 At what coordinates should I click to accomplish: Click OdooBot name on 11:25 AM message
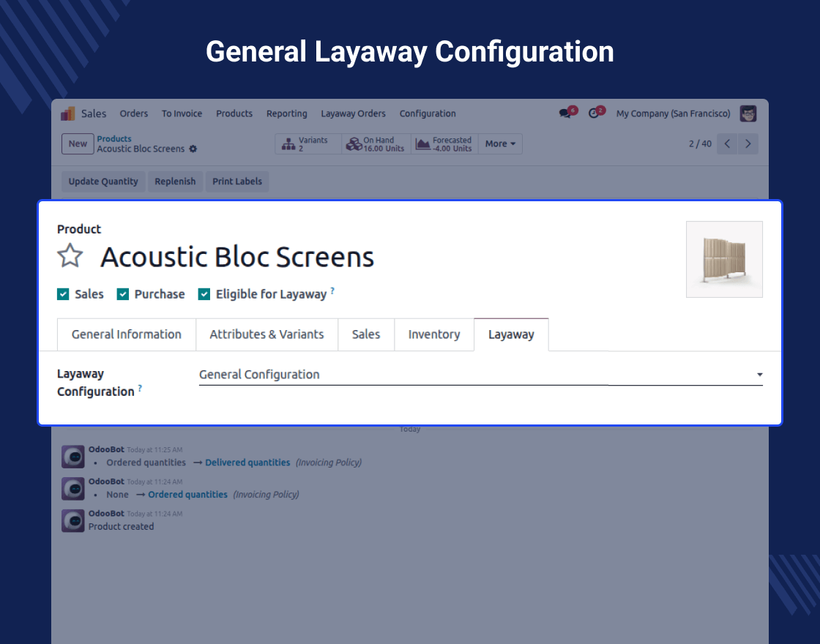[x=106, y=449]
